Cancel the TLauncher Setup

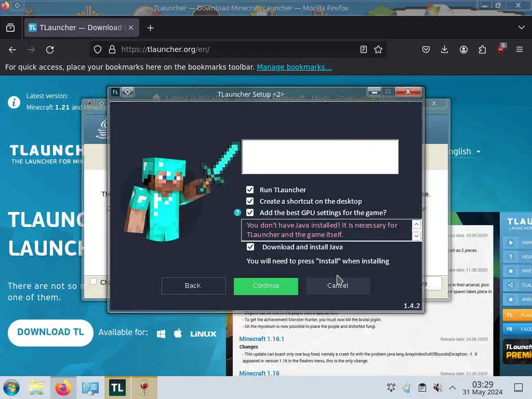click(338, 286)
